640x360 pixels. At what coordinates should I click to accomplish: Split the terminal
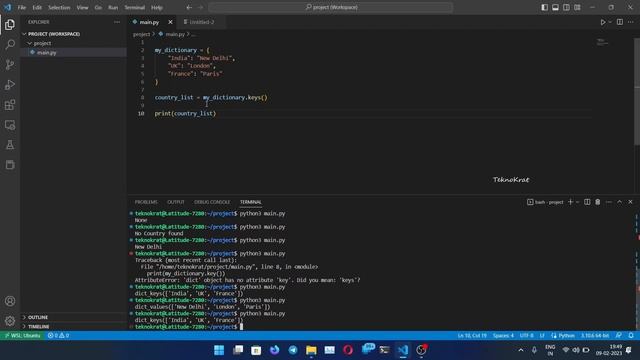[x=587, y=202]
